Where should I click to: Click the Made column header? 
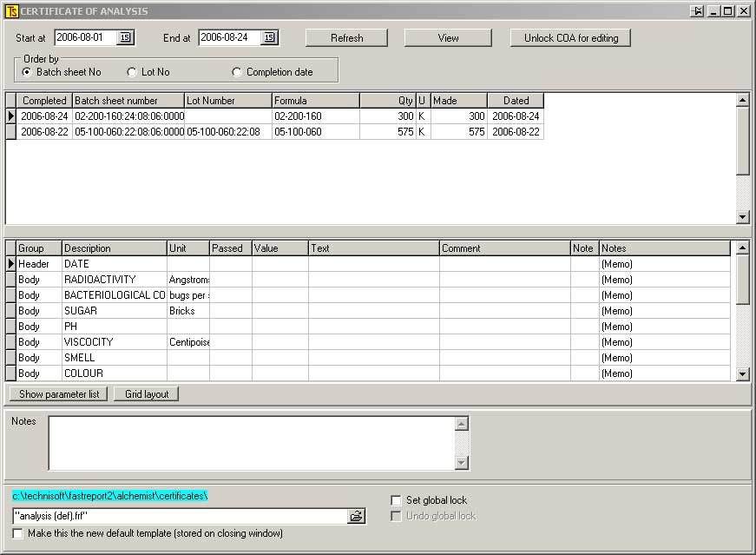tap(459, 101)
